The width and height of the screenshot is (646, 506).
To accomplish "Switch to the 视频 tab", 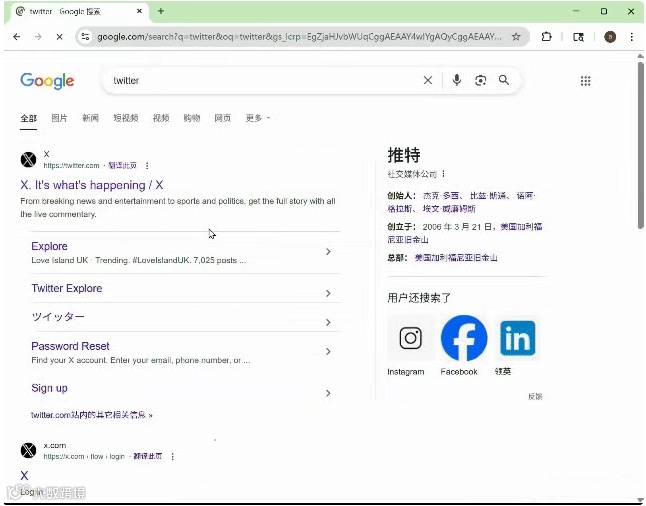I will [161, 118].
